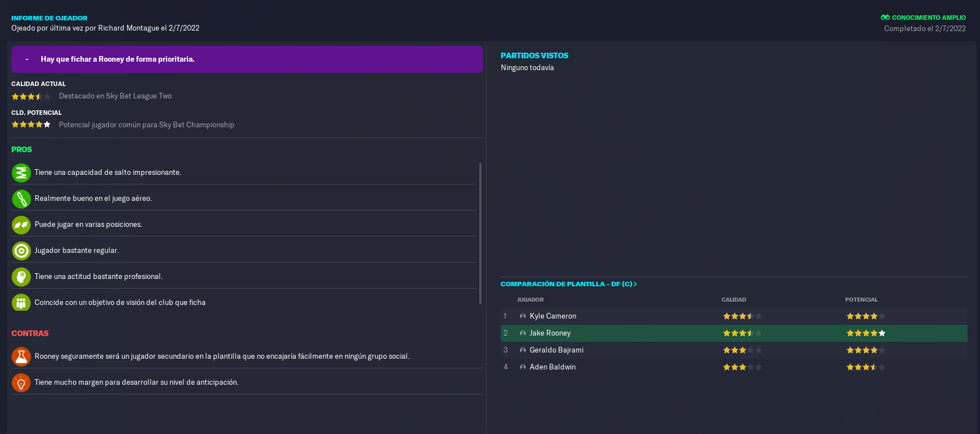Screen dimensions: 980x434
Task: Click 'Tiene una actitud bastante profesional' text
Action: (99, 277)
